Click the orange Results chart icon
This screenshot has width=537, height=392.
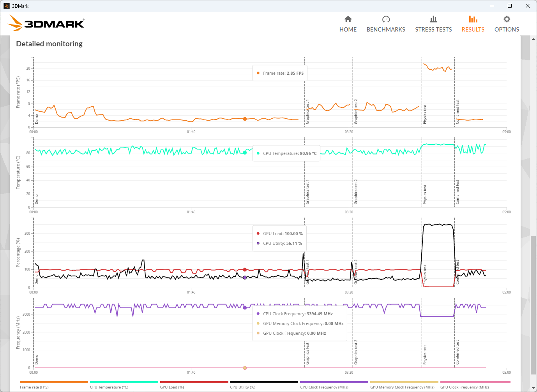pyautogui.click(x=473, y=19)
